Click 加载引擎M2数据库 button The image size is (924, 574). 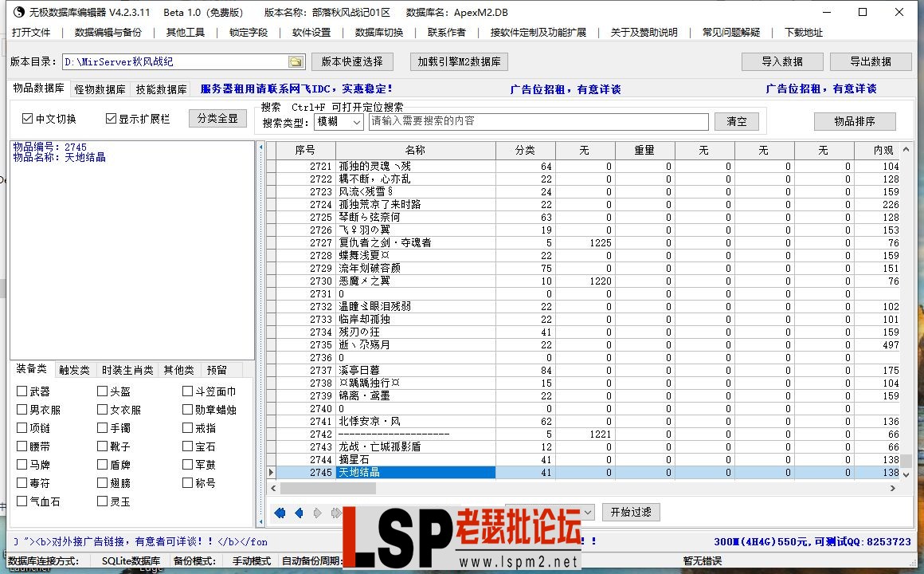pyautogui.click(x=459, y=61)
